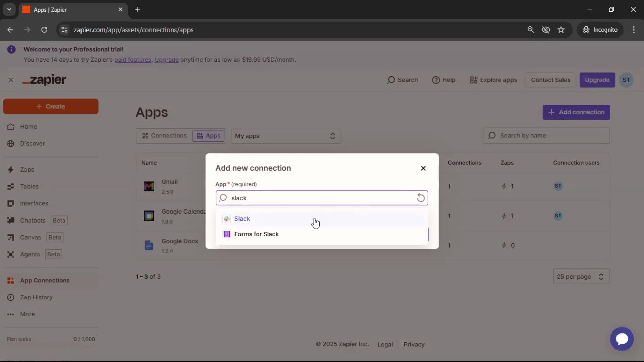Open the Chrome three-dot menu
Screen dimensions: 644x362
(633, 30)
